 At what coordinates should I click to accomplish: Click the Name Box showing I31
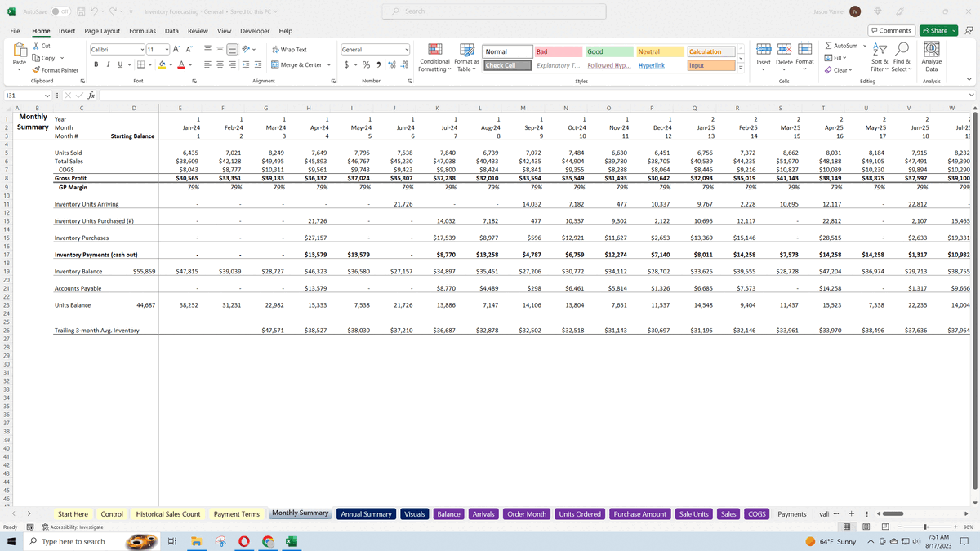[24, 95]
